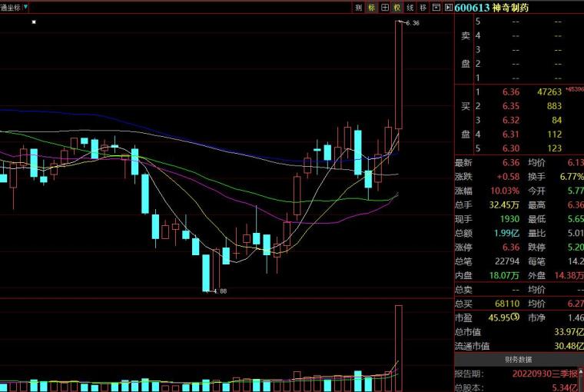584x392 pixels.
Task: Collapse the side panel with arrow icon
Action: pyautogui.click(x=447, y=8)
